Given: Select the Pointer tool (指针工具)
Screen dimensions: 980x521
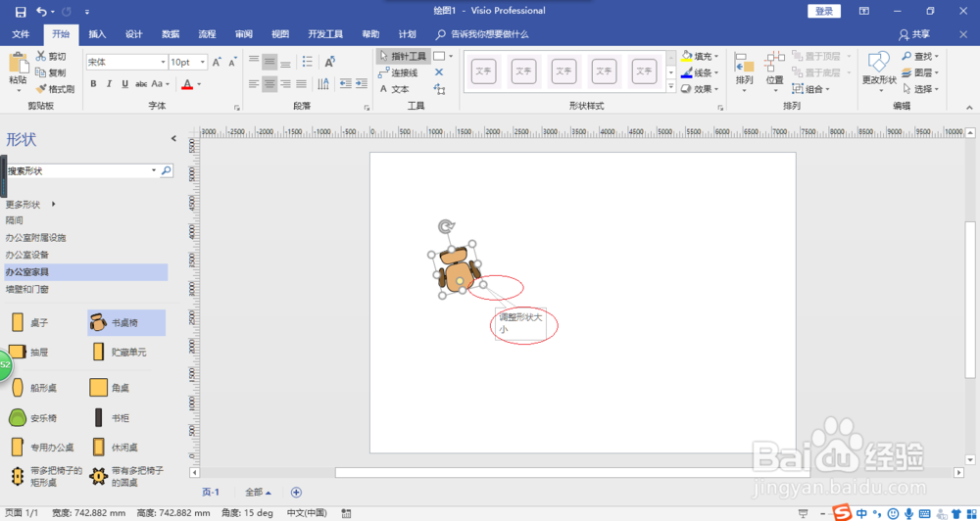Looking at the screenshot, I should 403,56.
